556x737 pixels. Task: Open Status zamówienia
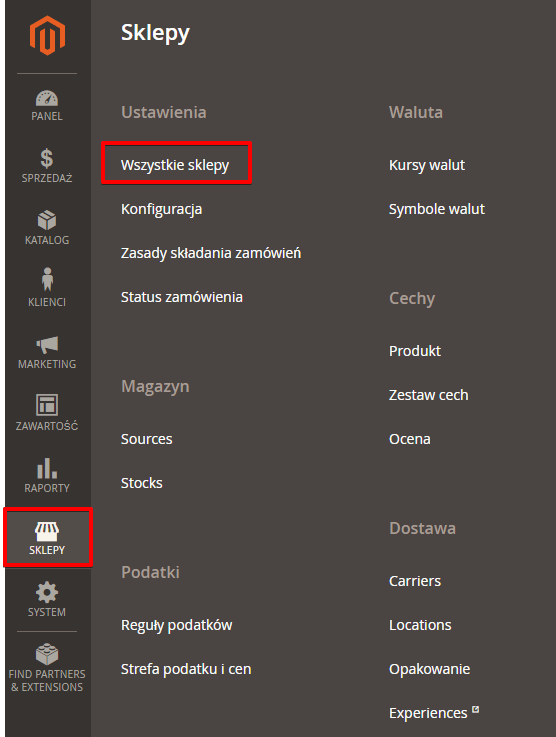click(x=182, y=297)
